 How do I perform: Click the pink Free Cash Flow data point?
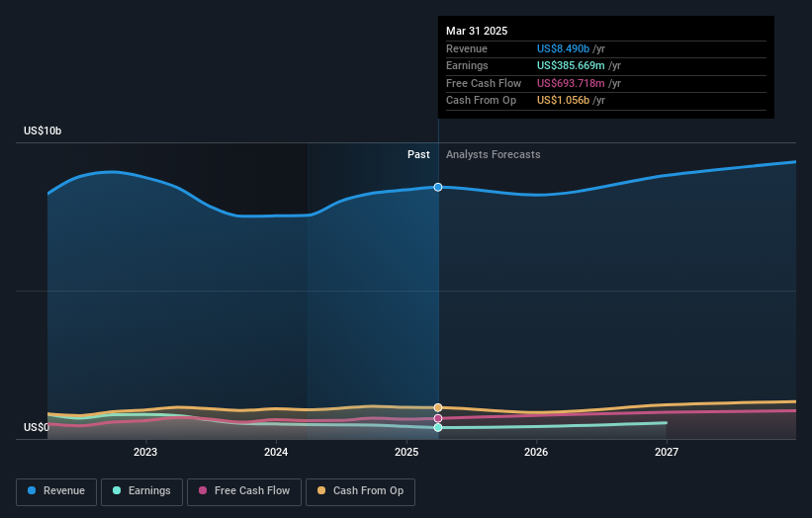tap(438, 418)
